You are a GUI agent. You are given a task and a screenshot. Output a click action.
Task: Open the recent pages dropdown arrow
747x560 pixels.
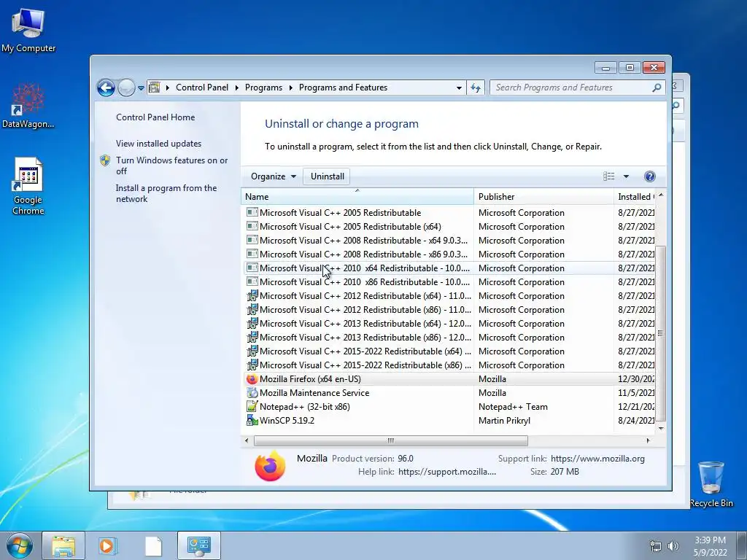(x=141, y=88)
